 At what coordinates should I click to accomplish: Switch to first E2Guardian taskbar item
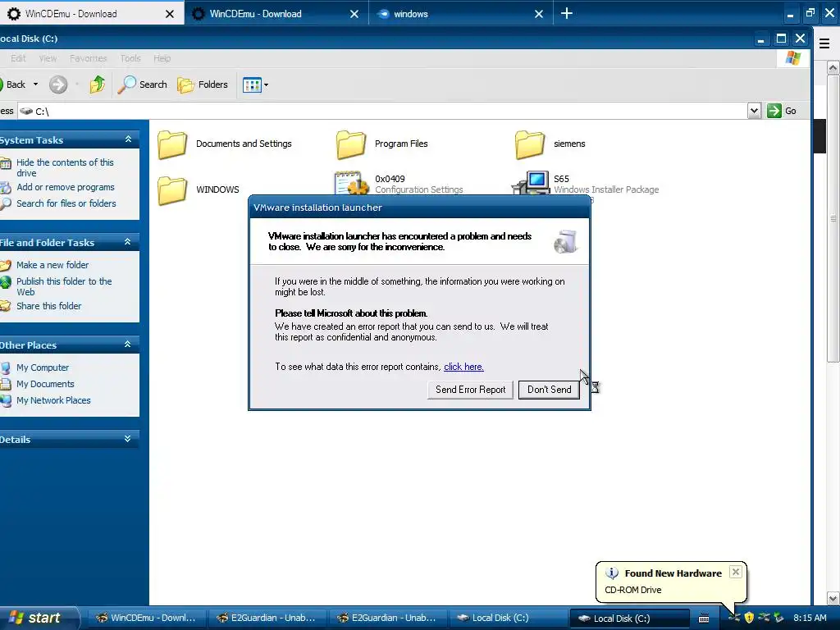pos(267,618)
